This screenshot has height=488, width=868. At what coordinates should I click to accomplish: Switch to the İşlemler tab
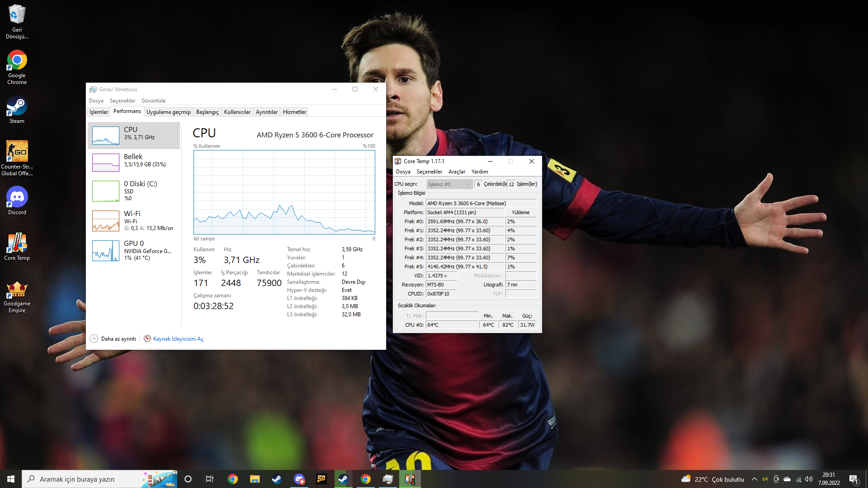tap(99, 112)
